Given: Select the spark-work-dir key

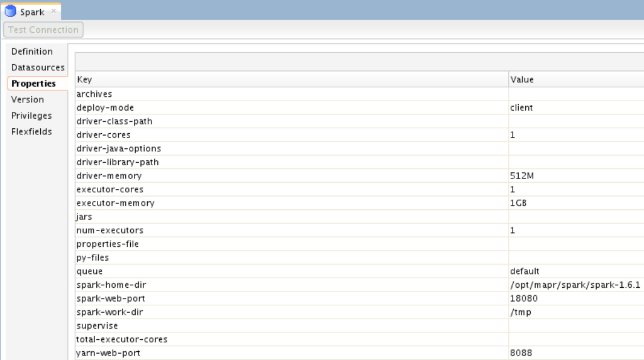Looking at the screenshot, I should coord(109,312).
